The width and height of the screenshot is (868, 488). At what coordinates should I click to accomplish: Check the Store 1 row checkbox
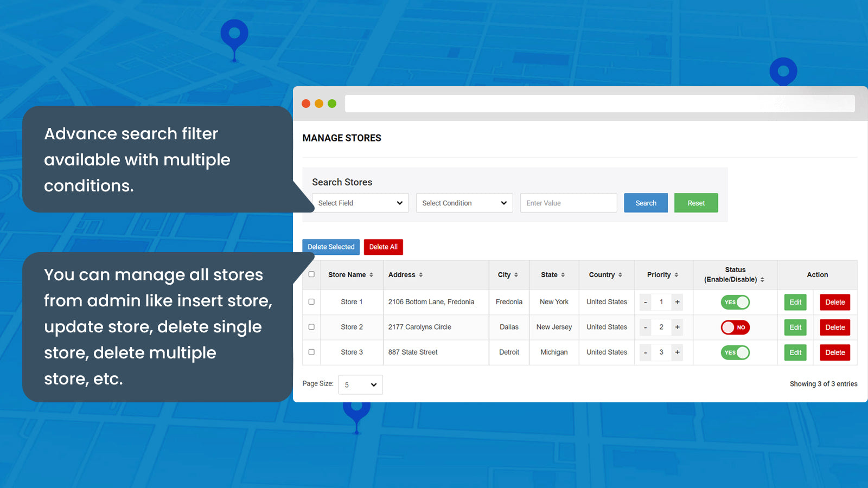311,301
